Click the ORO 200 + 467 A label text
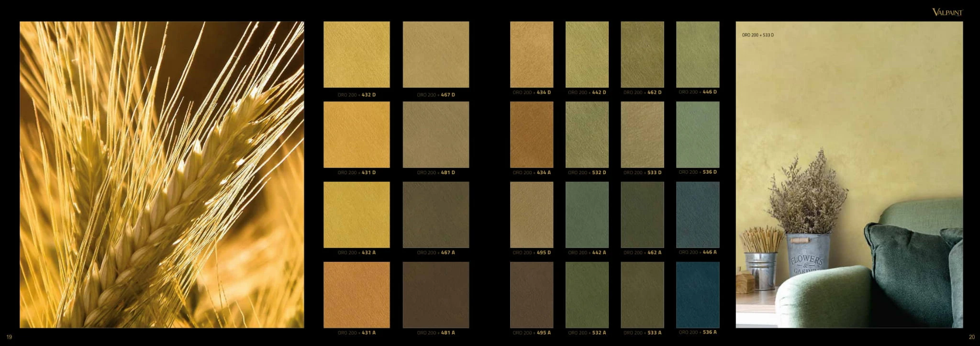Viewport: 980px width, 346px height. (x=435, y=253)
